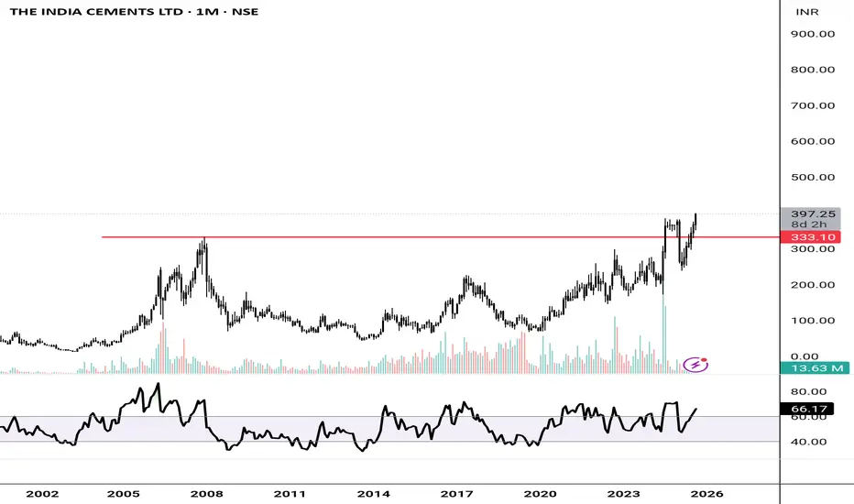The height and width of the screenshot is (504, 854).
Task: Click the 80.00 RSI axis label
Action: [809, 392]
